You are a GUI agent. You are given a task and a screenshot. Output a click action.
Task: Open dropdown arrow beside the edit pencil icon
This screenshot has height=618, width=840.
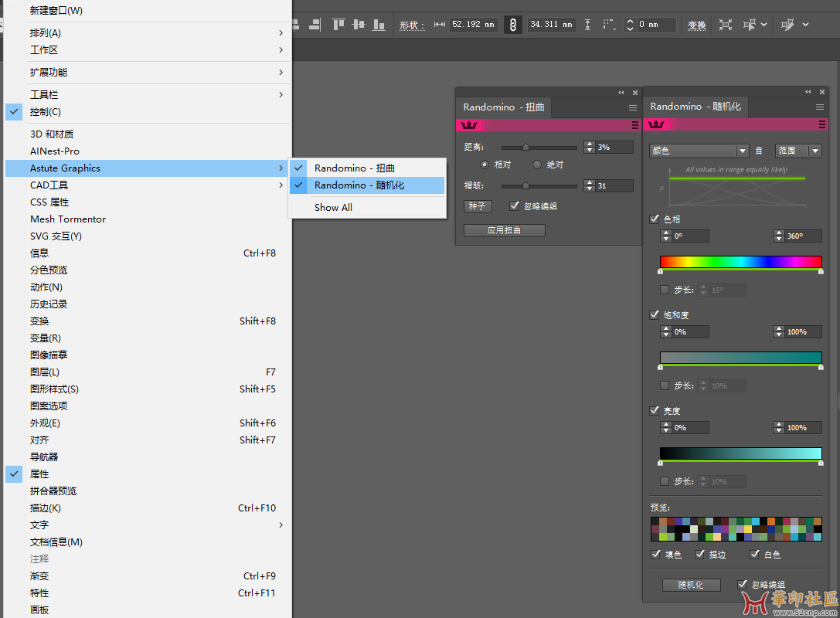[x=805, y=25]
